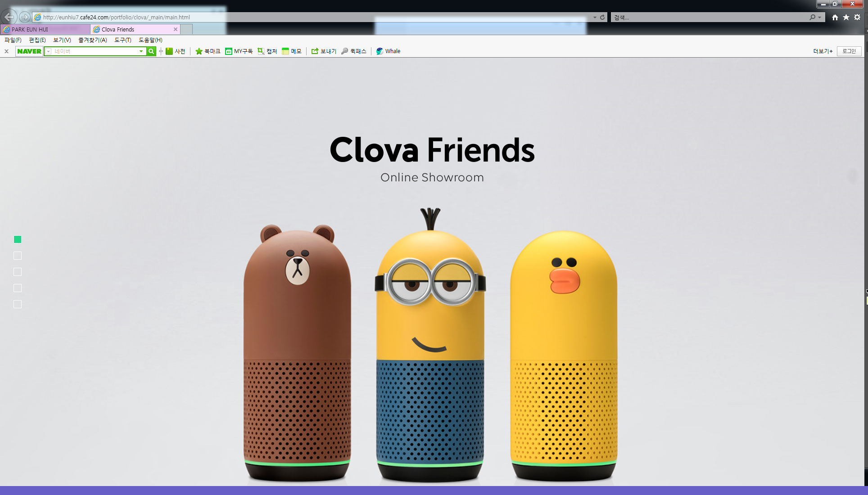Open a new blank tab
The width and height of the screenshot is (868, 495).
tap(186, 29)
